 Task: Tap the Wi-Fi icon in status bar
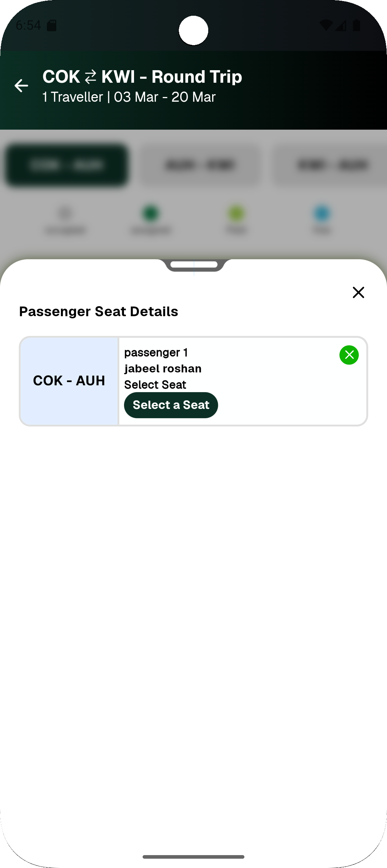(x=326, y=25)
